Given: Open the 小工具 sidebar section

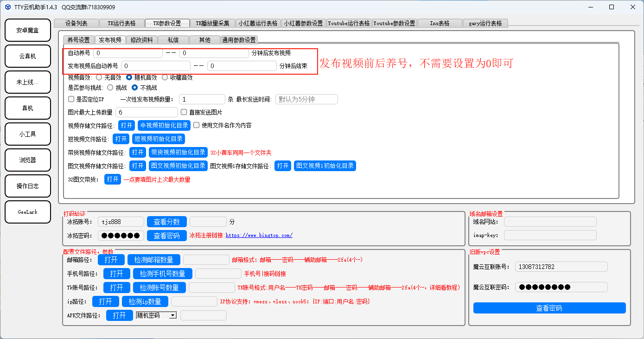Looking at the screenshot, I should pos(27,134).
